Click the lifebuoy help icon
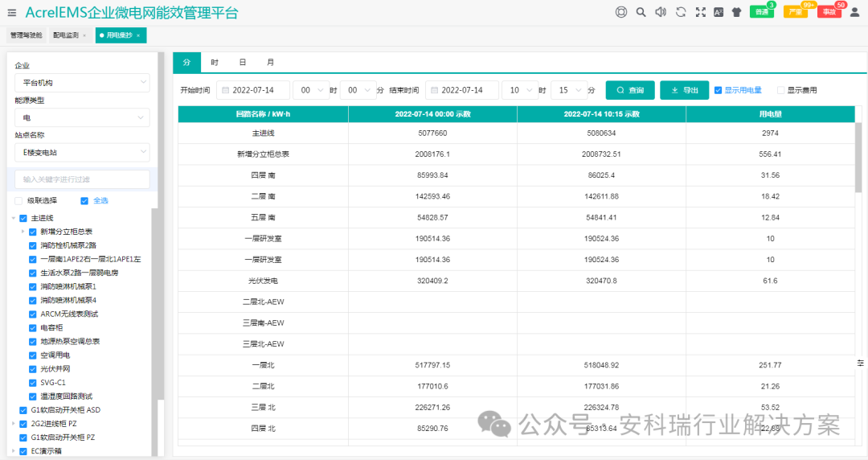Viewport: 868px width, 460px height. tap(621, 12)
